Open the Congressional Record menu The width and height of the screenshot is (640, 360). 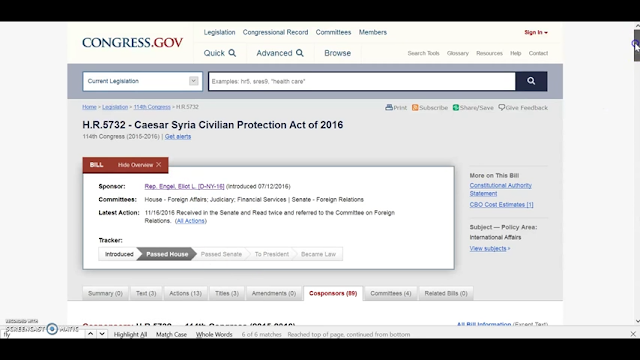[276, 32]
